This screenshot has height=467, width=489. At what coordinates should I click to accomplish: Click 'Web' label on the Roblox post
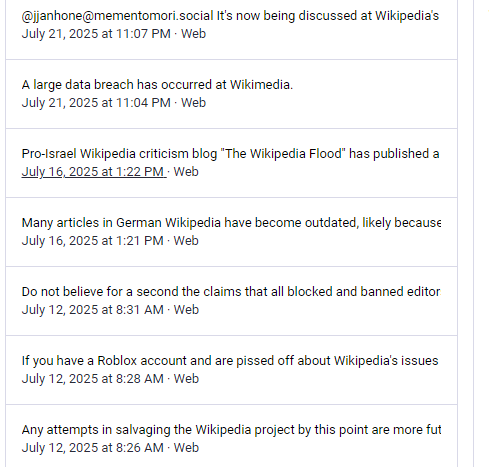point(186,379)
